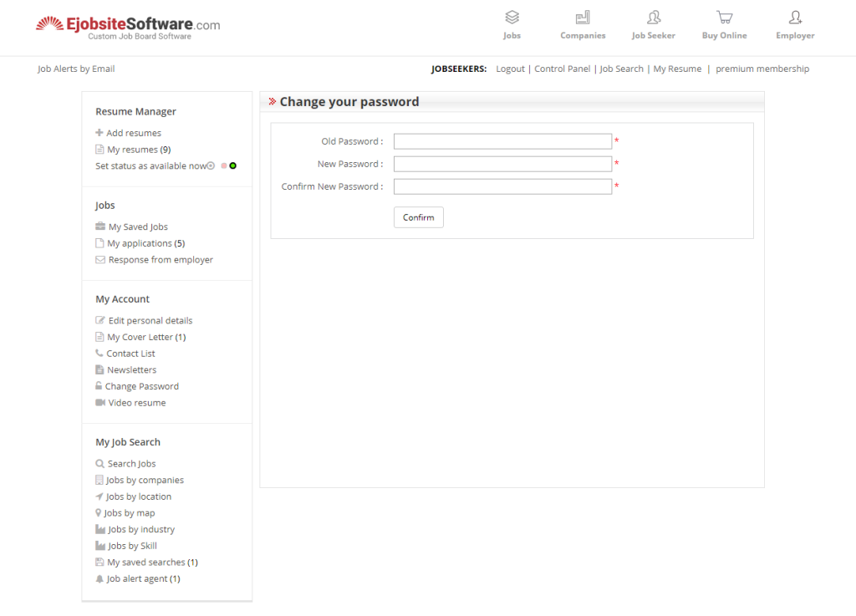The width and height of the screenshot is (856, 616).
Task: Select the map pin icon for Jobs by map
Action: click(98, 512)
